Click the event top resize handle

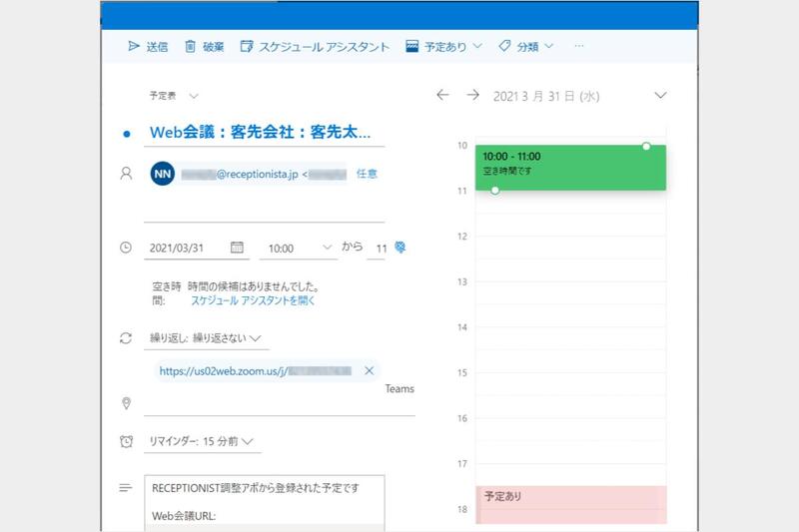click(x=646, y=146)
